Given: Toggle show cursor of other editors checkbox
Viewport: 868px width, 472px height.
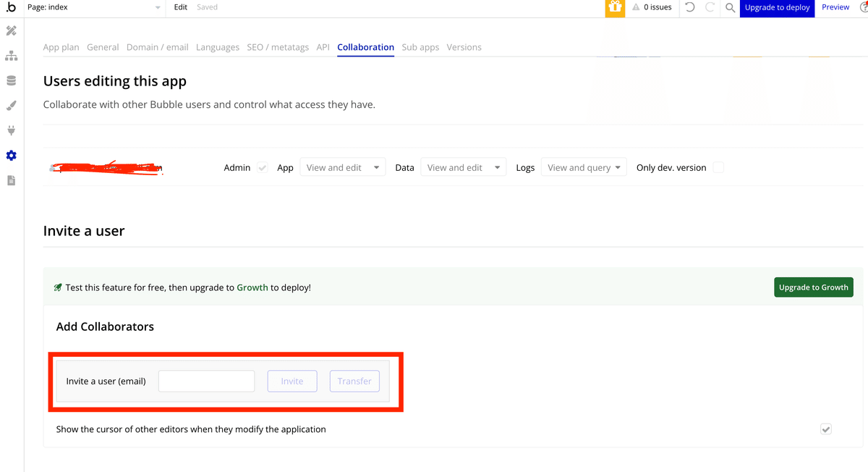Looking at the screenshot, I should pos(826,429).
